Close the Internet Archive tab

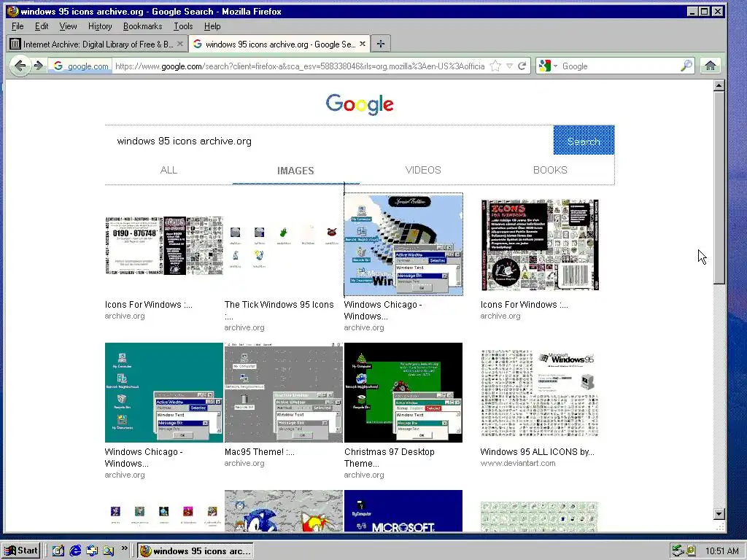(179, 44)
